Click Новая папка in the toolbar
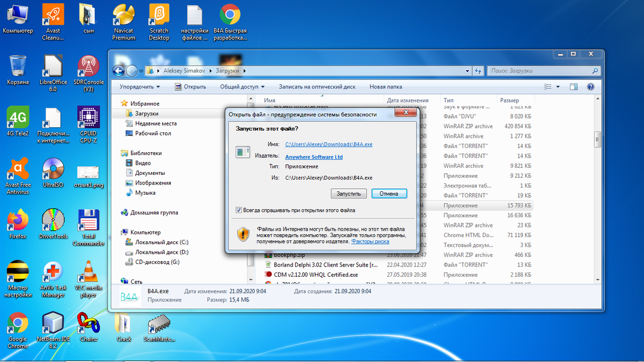The image size is (644, 362). pos(385,86)
